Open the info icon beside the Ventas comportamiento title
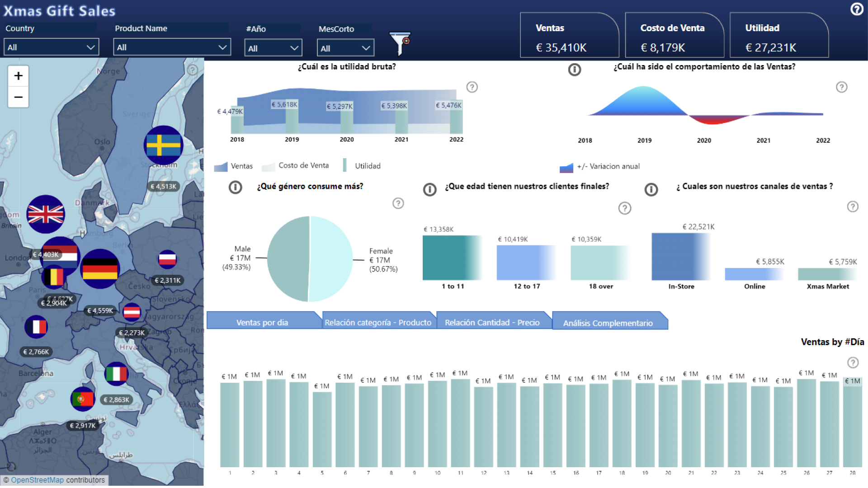This screenshot has width=868, height=488. click(575, 70)
